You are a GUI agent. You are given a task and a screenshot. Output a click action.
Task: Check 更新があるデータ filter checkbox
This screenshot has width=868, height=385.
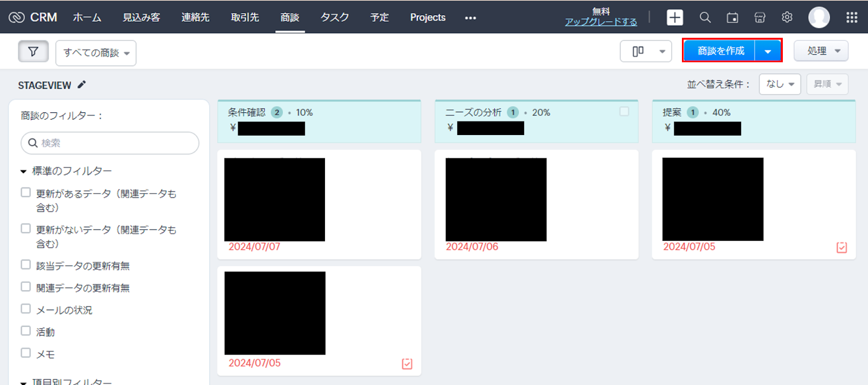point(25,193)
